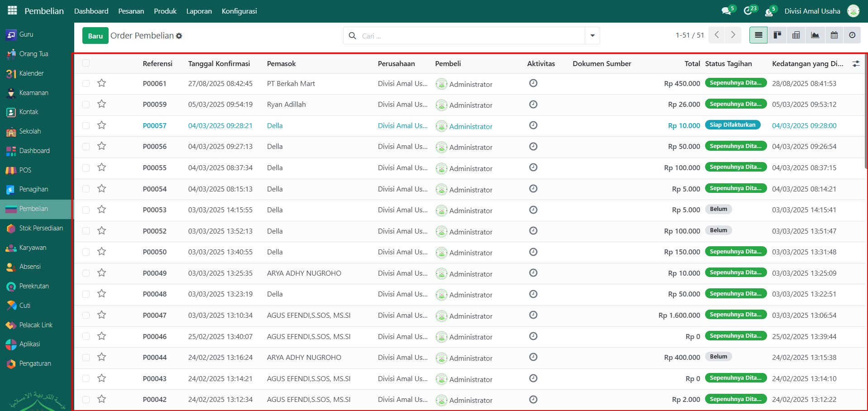Open the calendar view
868x411 pixels.
pyautogui.click(x=834, y=35)
